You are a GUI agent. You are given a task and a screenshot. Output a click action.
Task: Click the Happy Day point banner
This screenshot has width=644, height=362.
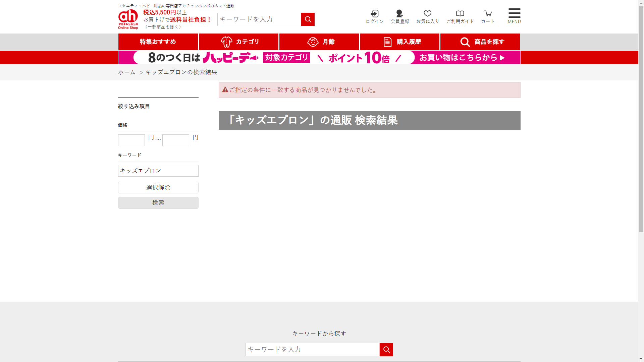pyautogui.click(x=319, y=57)
